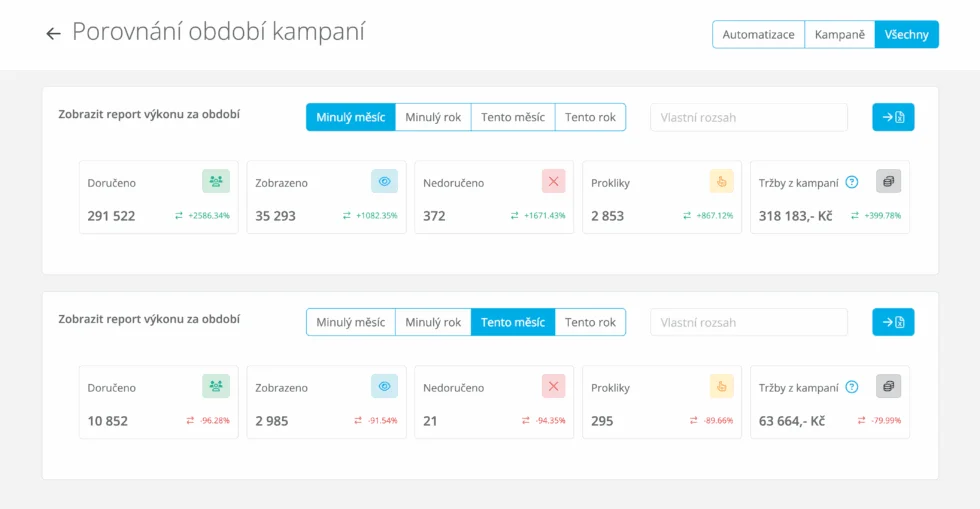Click the revenue value 318 183,- Kč
Screen dimensions: 980x509
click(x=796, y=216)
